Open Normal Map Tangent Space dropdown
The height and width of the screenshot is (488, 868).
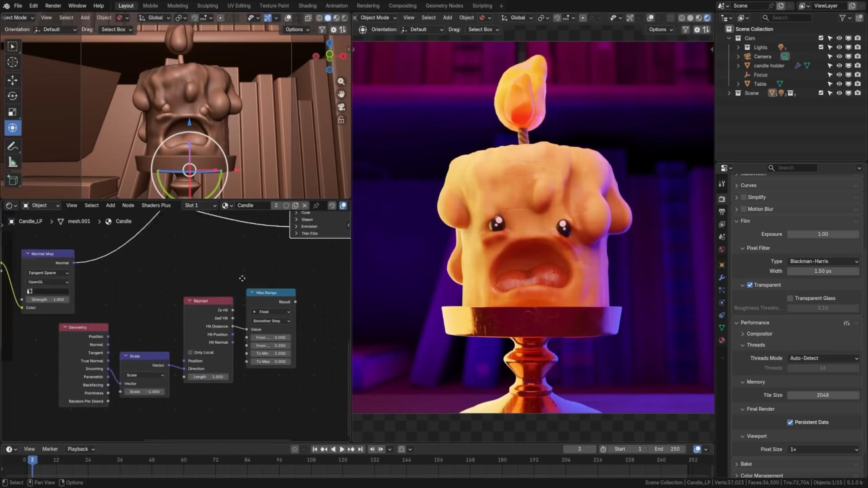pos(48,273)
